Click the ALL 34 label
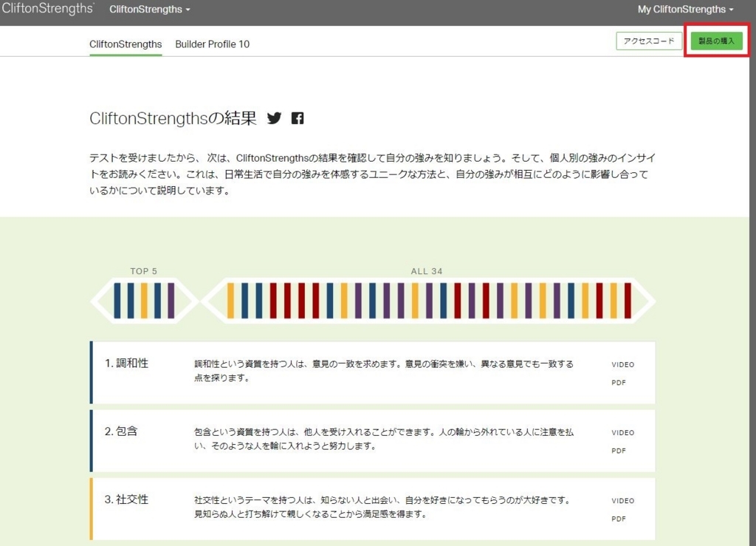Screen dimensions: 756x546 coord(427,271)
